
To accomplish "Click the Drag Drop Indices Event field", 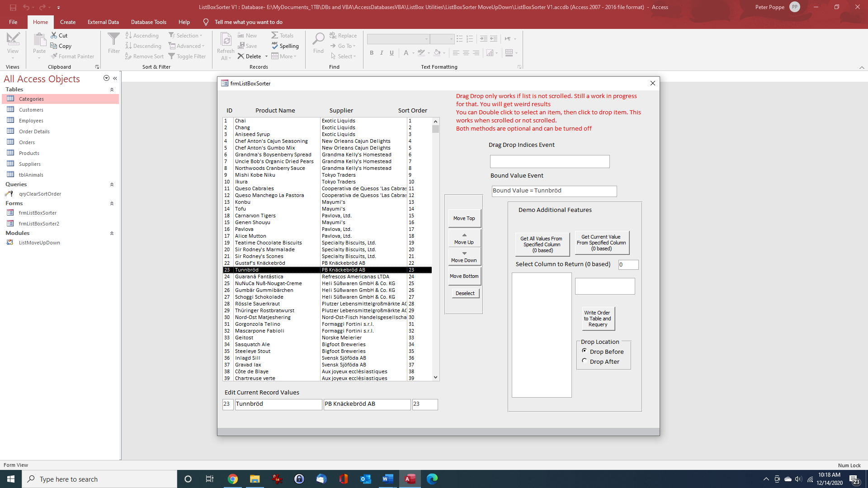I will 550,162.
